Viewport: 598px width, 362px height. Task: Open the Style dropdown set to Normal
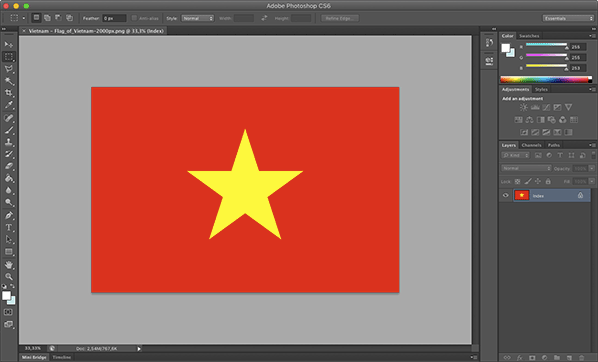pyautogui.click(x=197, y=18)
